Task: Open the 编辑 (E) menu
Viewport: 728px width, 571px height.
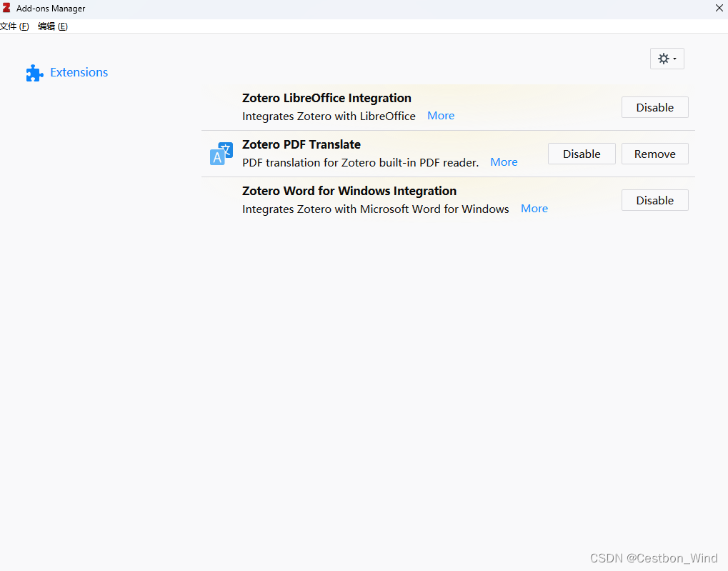Action: pyautogui.click(x=52, y=26)
